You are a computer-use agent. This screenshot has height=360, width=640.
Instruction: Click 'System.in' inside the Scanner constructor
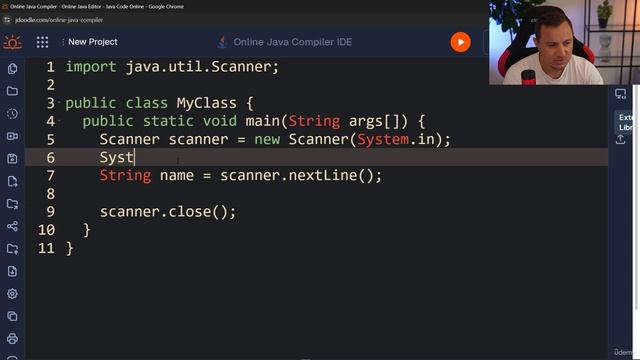click(396, 139)
